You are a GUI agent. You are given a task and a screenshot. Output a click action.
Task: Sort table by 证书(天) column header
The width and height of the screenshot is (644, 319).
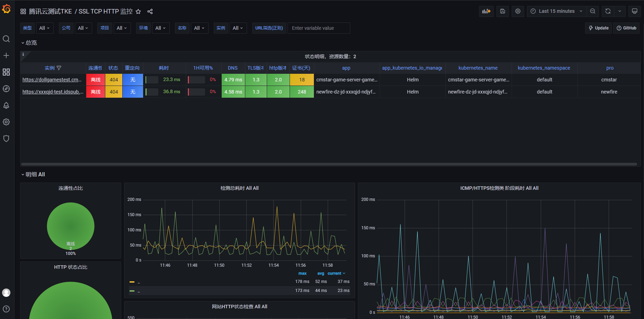(x=301, y=68)
